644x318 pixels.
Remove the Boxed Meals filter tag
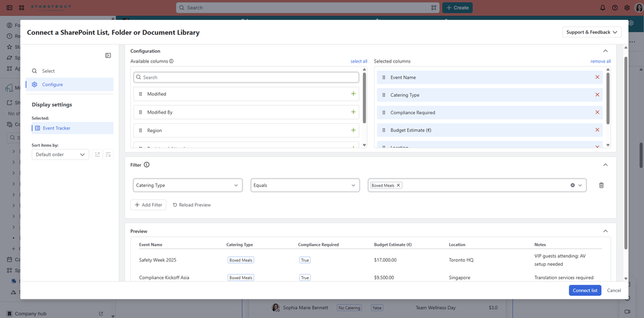(x=398, y=185)
